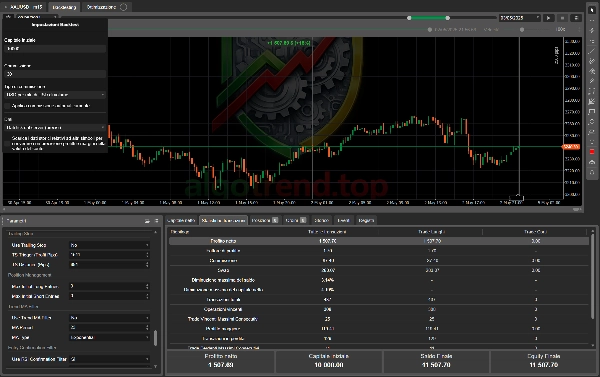Screen dimensions: 600x377
Task: Click the Max Initial Short Entries field
Action: pos(109,296)
